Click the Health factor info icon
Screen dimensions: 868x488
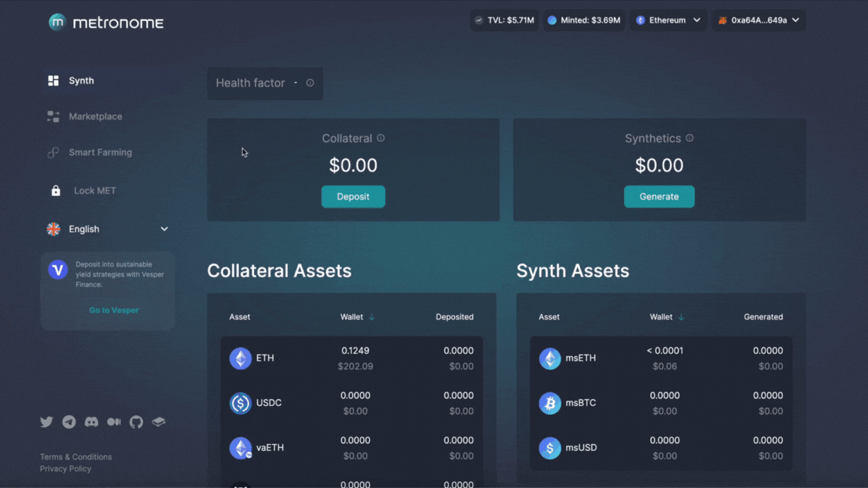tap(310, 83)
